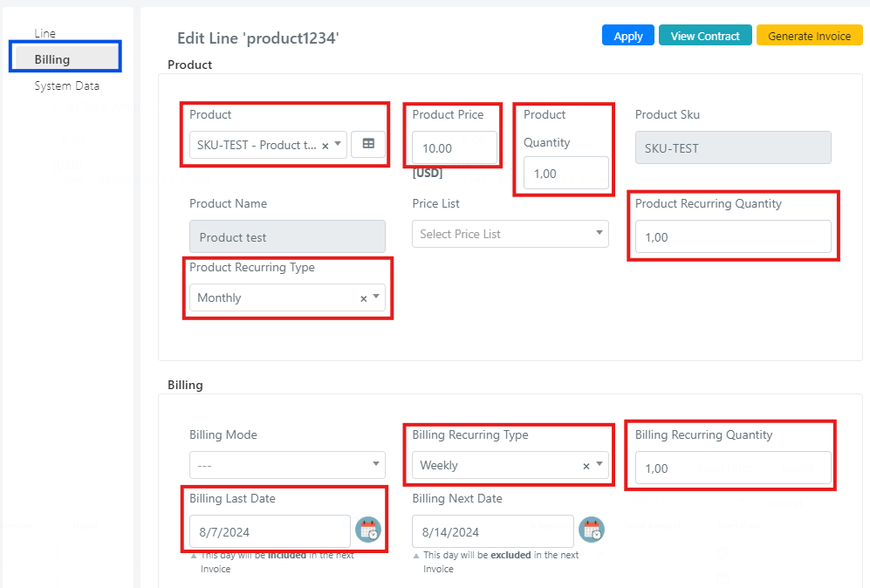The width and height of the screenshot is (870, 588).
Task: Click the Apply button
Action: coord(628,36)
